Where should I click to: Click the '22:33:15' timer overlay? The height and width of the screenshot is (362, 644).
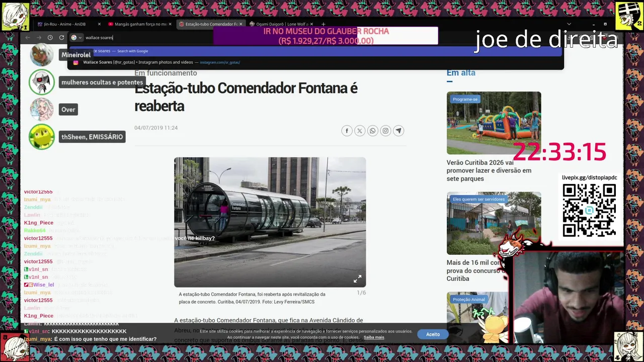pyautogui.click(x=559, y=152)
